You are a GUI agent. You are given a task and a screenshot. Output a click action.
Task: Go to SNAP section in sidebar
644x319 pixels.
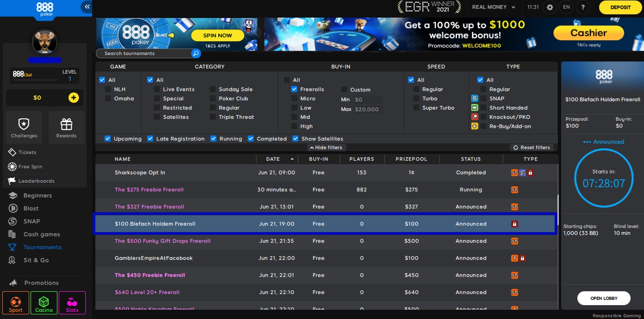pyautogui.click(x=25, y=221)
